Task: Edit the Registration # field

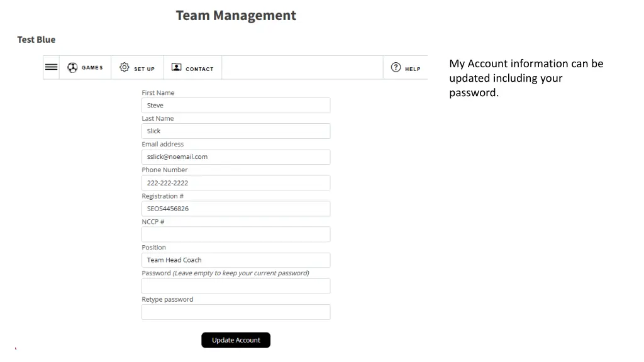Action: click(x=236, y=209)
